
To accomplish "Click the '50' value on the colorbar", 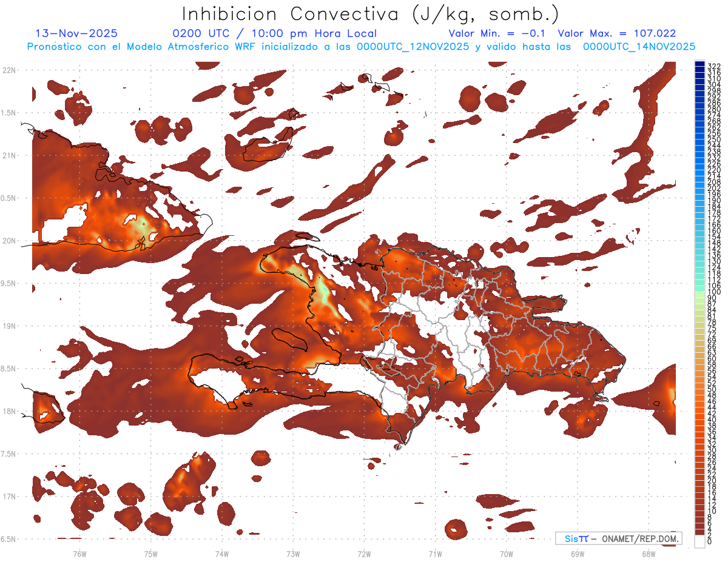I will tap(712, 389).
